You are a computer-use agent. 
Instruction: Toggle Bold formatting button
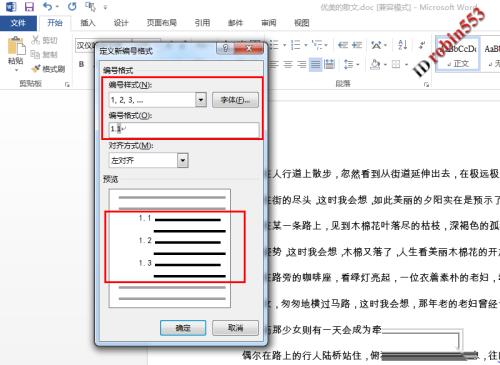(81, 64)
